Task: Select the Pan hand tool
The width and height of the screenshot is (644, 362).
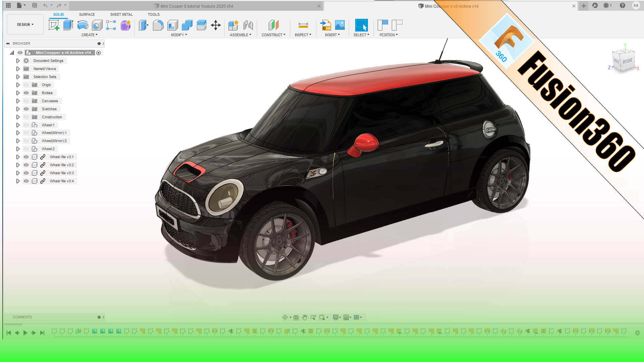Action: point(305,317)
